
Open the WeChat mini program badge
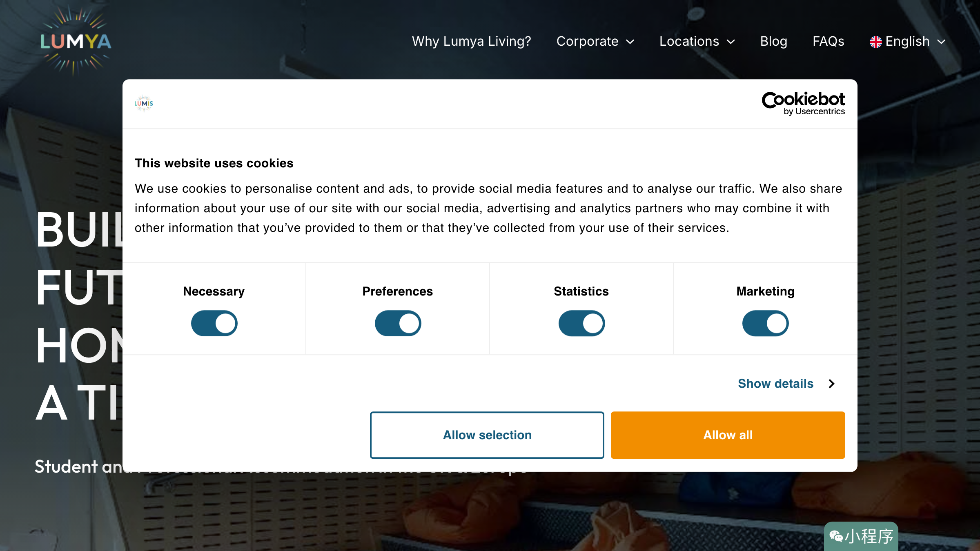click(861, 536)
